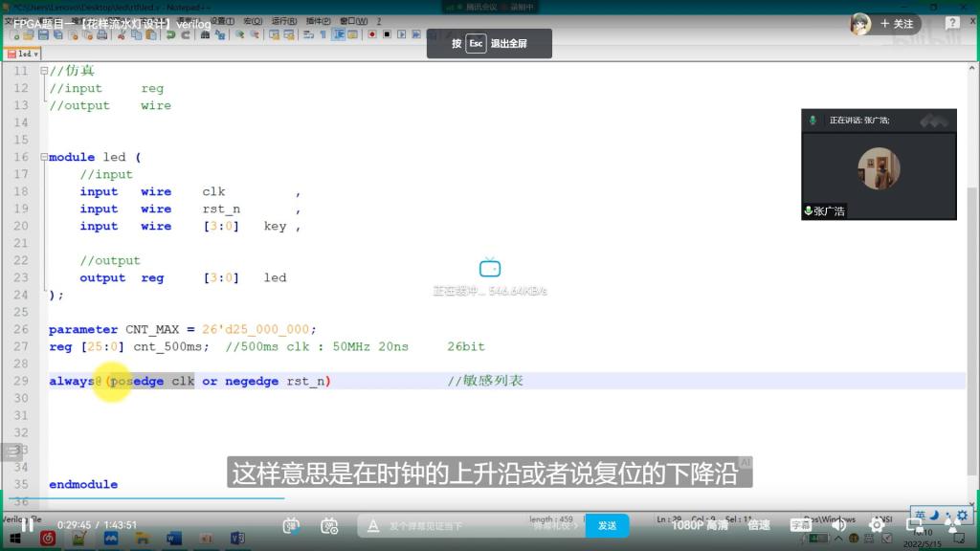Click the help feedback question icon

click(951, 24)
